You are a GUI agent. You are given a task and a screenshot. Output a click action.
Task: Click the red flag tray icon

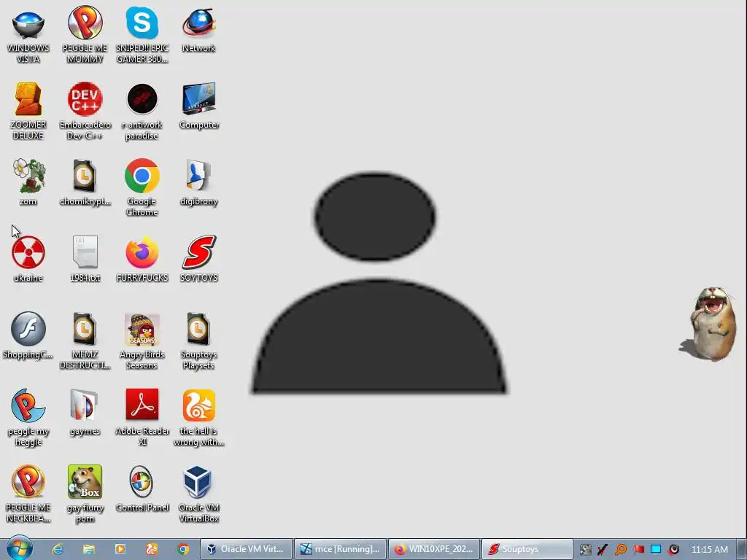pos(638,550)
